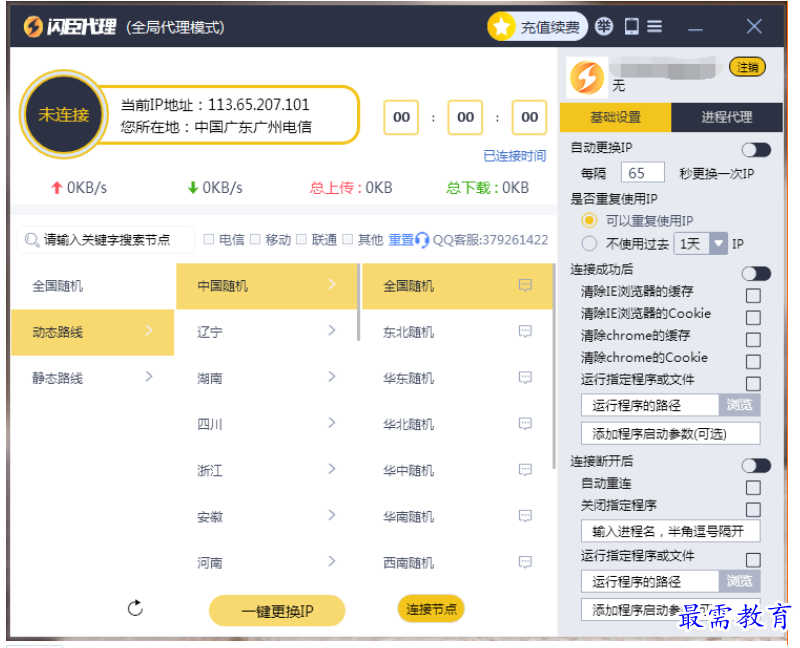
Task: Click the QQ customer service headset icon
Action: (422, 239)
